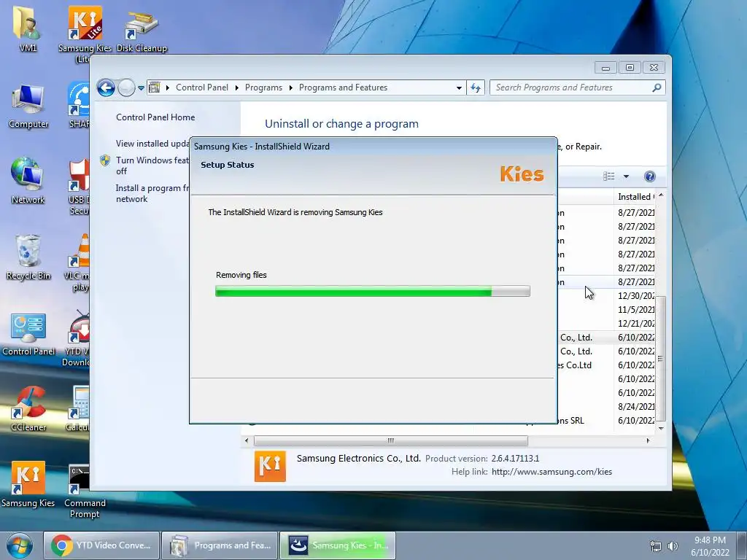Screen dimensions: 747x560
Task: Open the recent pages dropdown arrow
Action: pyautogui.click(x=141, y=88)
